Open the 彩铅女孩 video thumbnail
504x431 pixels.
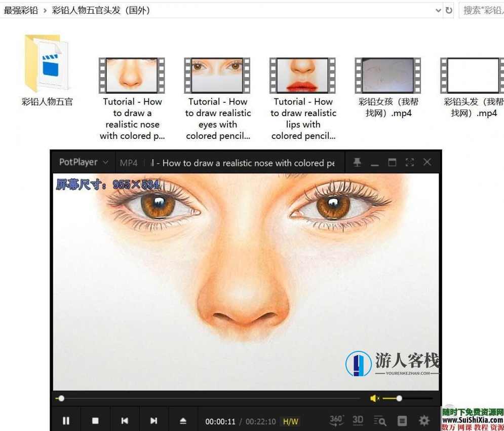387,75
